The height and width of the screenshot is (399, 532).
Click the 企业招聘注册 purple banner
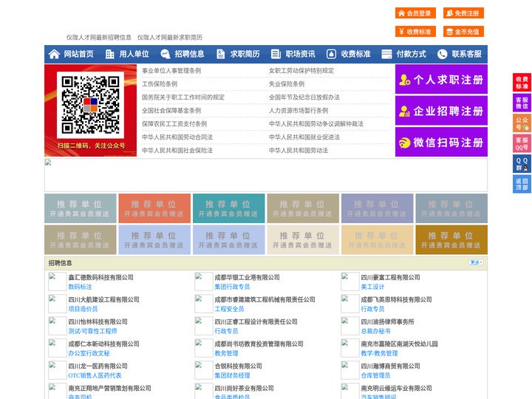441,111
